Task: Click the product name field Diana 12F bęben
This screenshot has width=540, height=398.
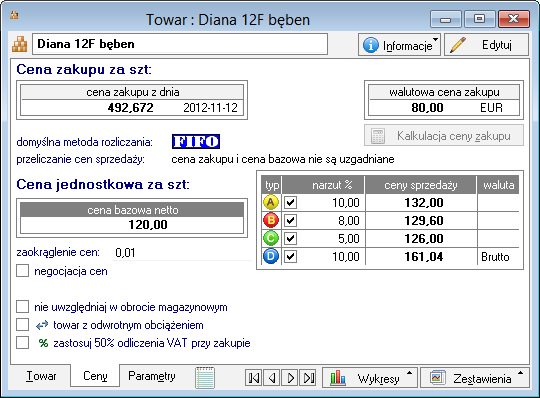Action: coord(180,44)
